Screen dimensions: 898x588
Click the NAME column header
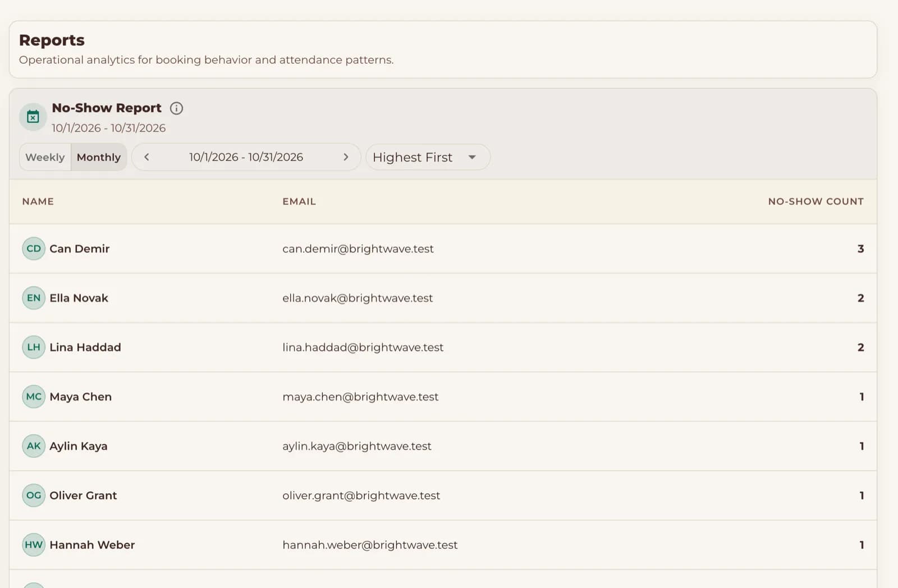click(38, 201)
